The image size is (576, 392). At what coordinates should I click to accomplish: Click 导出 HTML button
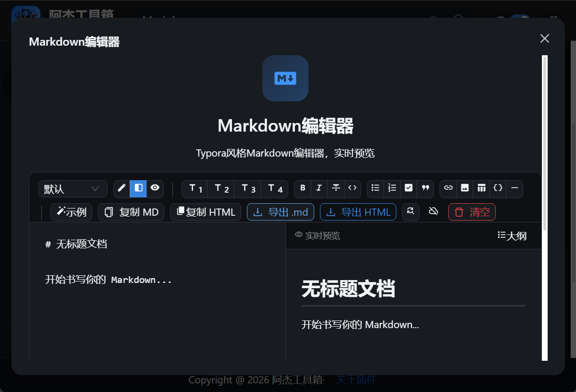358,212
